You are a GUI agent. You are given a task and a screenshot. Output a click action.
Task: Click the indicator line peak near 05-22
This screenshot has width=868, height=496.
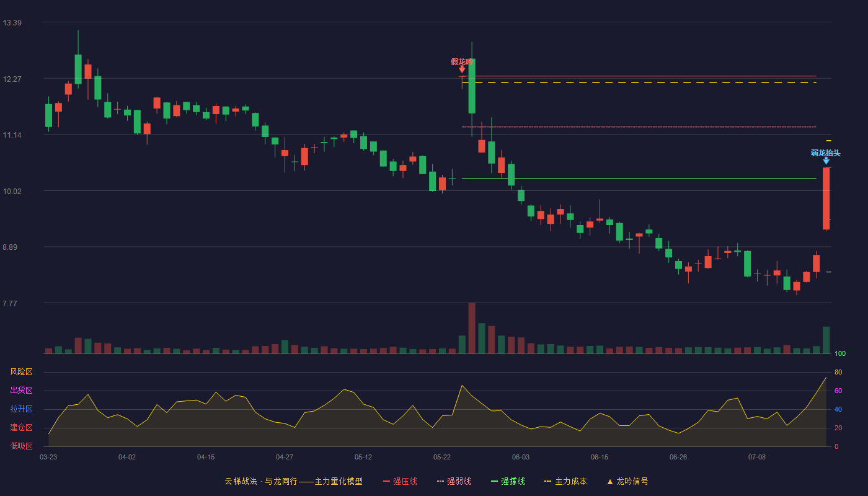click(x=462, y=386)
